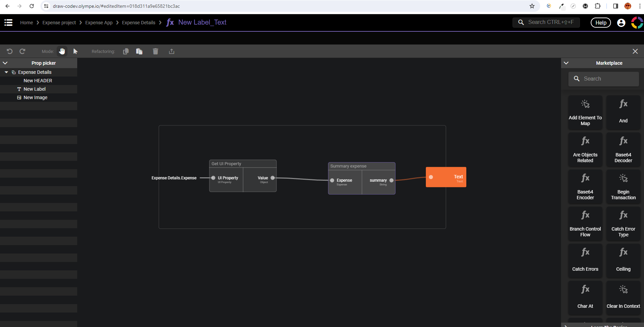Navigate to Expense project breadcrumb
Screen dimensions: 644x327
59,22
